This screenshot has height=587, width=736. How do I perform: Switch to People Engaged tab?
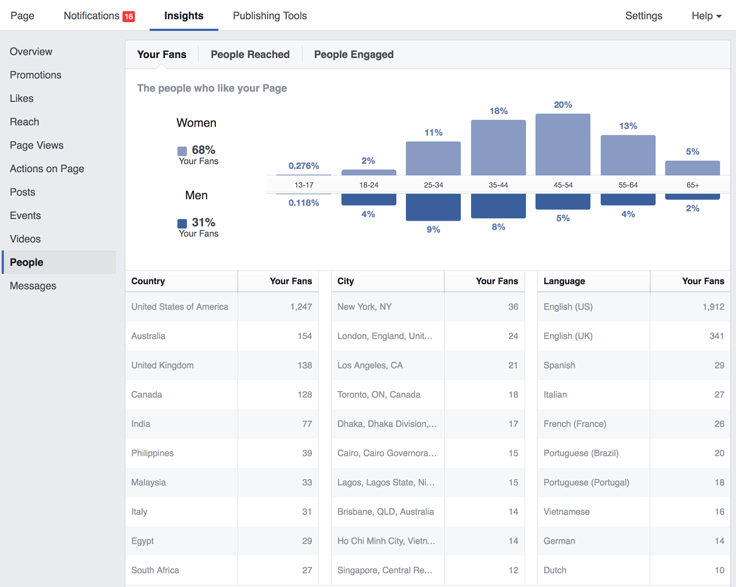coord(354,54)
